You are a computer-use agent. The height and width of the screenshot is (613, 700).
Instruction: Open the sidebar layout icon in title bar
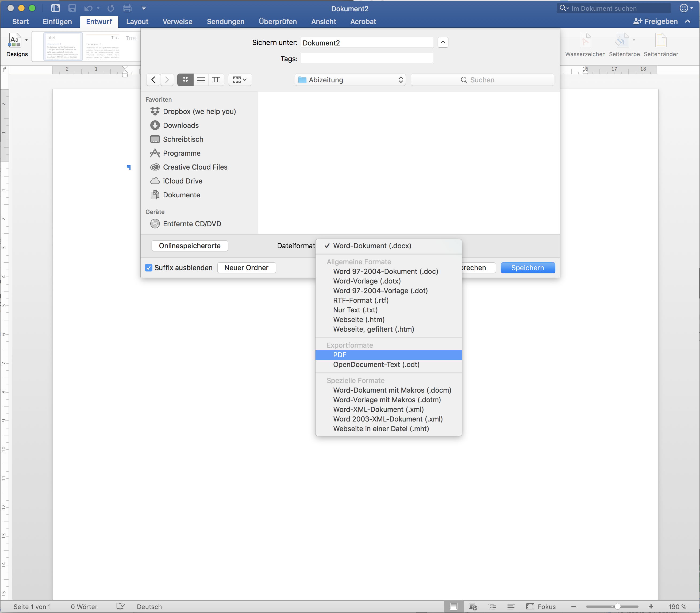point(55,8)
